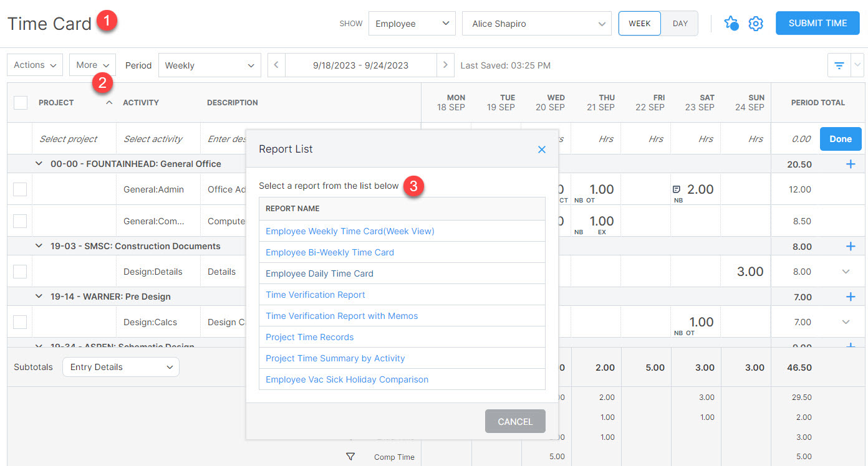The image size is (868, 466).
Task: Click the Alice Shapiro employee selector
Action: [x=536, y=24]
